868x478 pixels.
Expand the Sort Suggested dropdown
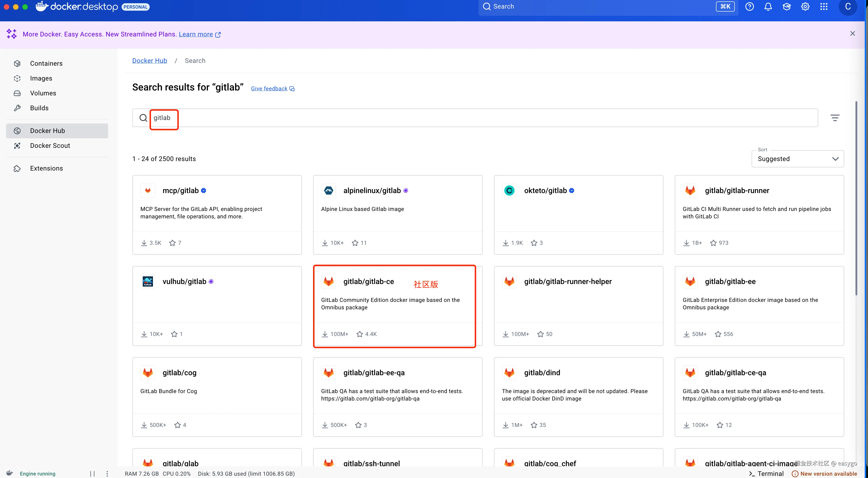point(797,159)
